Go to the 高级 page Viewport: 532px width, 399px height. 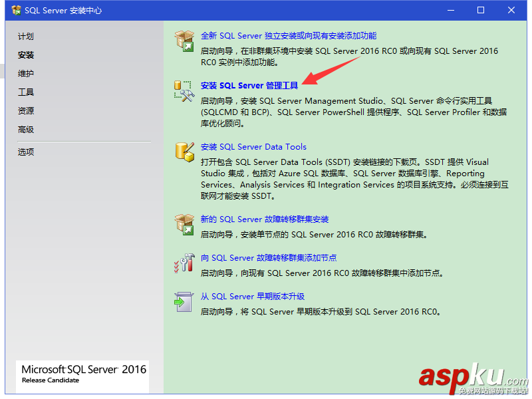(26, 130)
